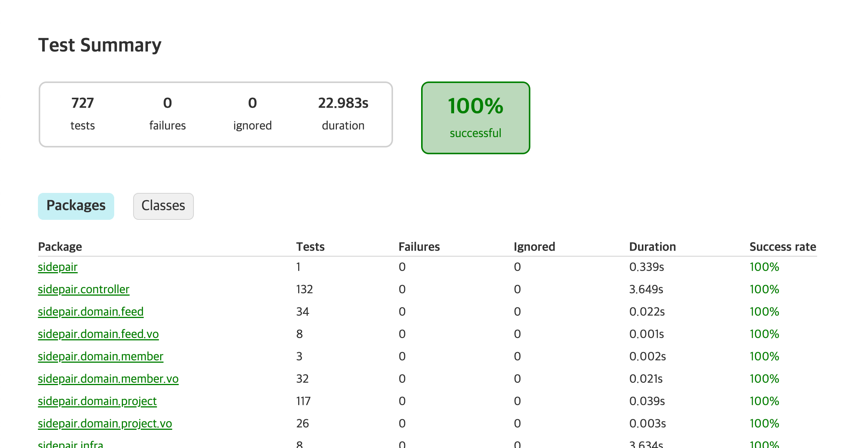Switch to the Classes tab
The width and height of the screenshot is (868, 448).
click(163, 206)
